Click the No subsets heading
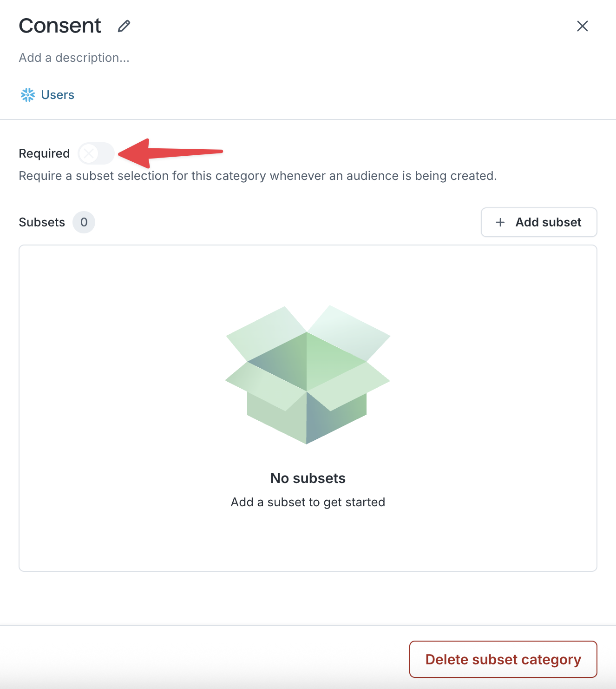 click(308, 478)
